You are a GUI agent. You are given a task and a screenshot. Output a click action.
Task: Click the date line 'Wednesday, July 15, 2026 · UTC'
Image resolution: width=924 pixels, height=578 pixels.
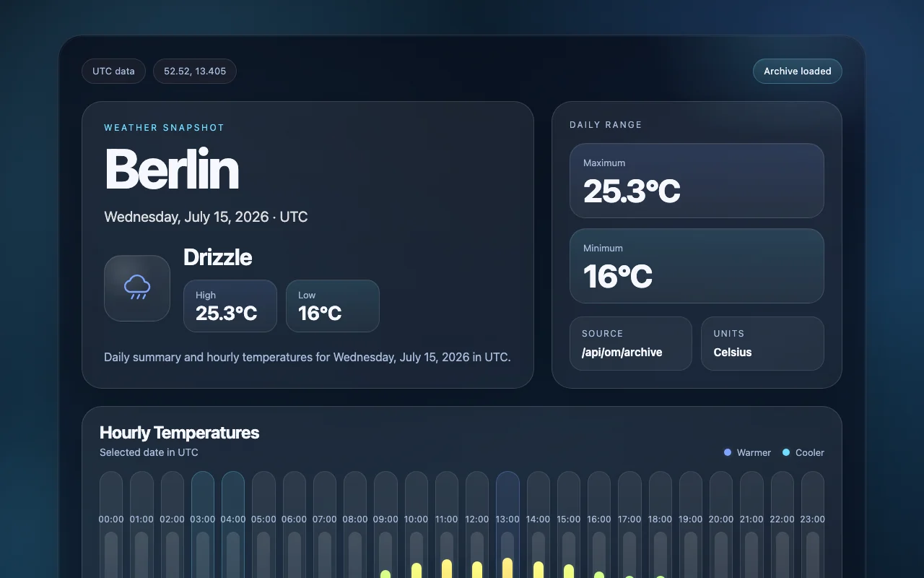(x=206, y=217)
